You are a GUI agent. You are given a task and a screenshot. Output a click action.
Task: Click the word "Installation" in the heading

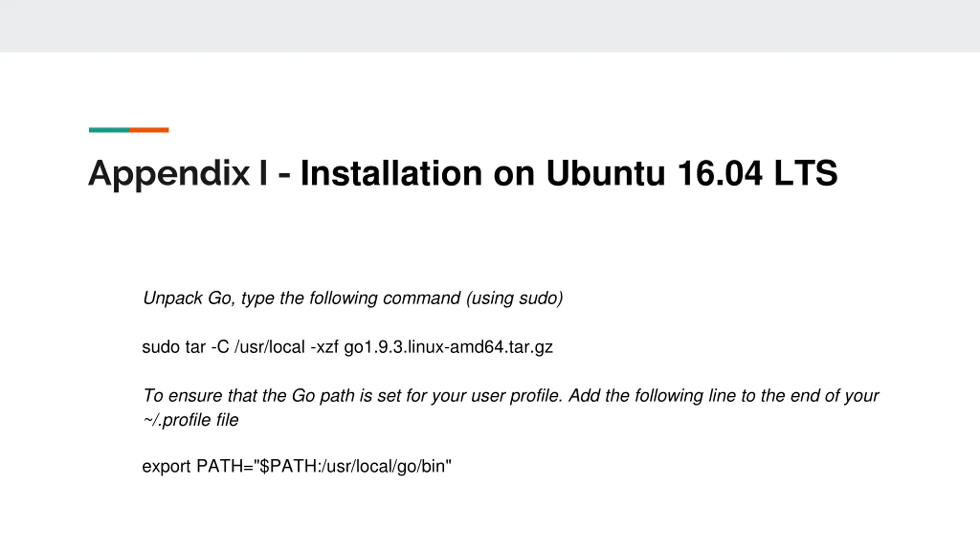(x=391, y=173)
